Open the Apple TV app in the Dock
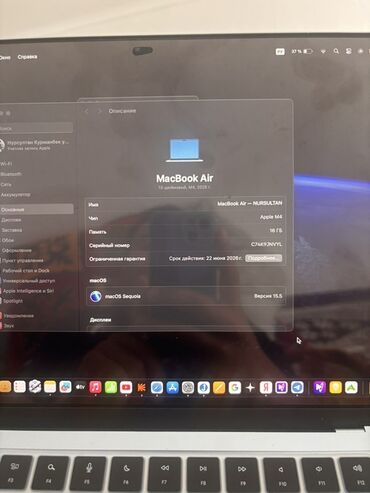 (x=80, y=387)
